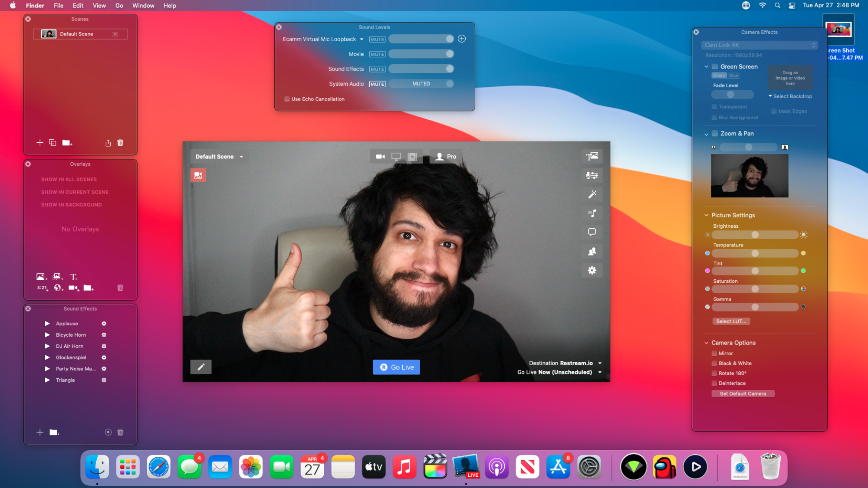Click the settings gear in main window
Viewport: 868px width, 488px height.
click(592, 270)
